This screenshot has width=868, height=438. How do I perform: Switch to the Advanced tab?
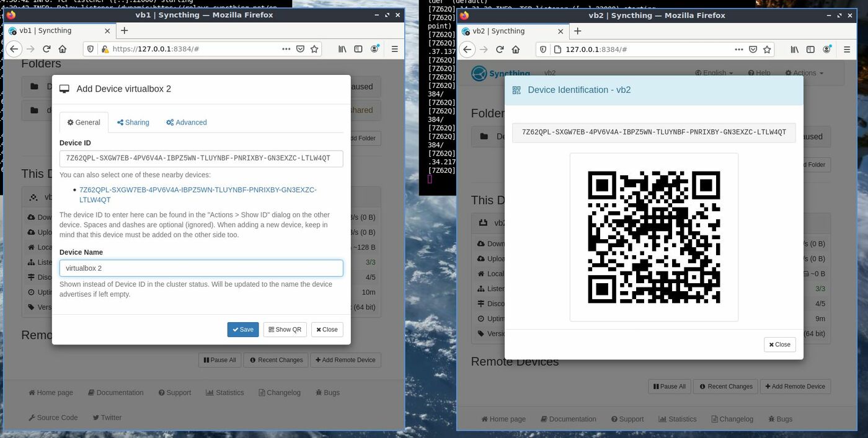click(187, 123)
